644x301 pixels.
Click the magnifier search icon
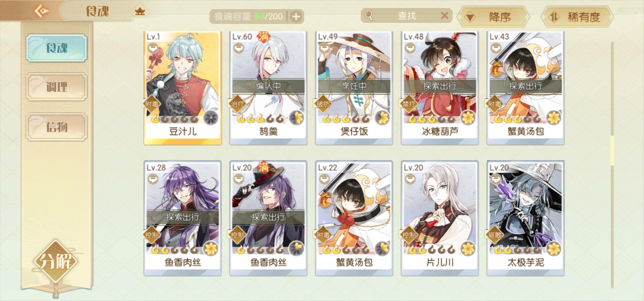(369, 15)
